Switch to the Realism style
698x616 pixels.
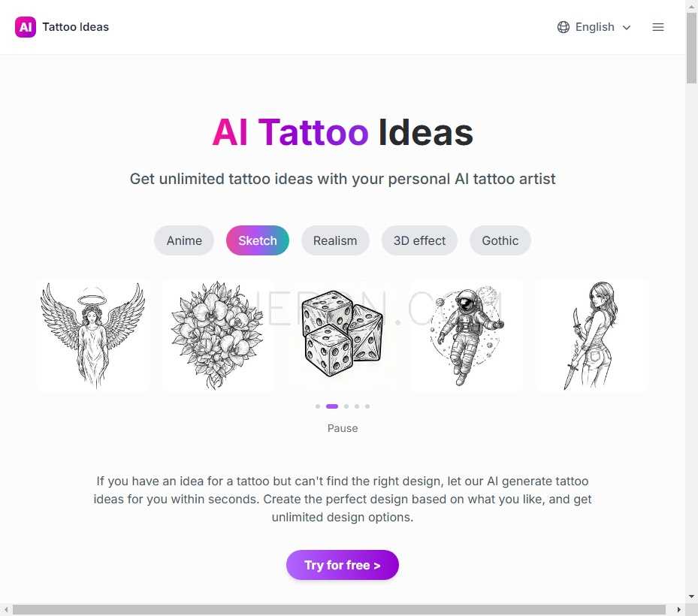[335, 240]
